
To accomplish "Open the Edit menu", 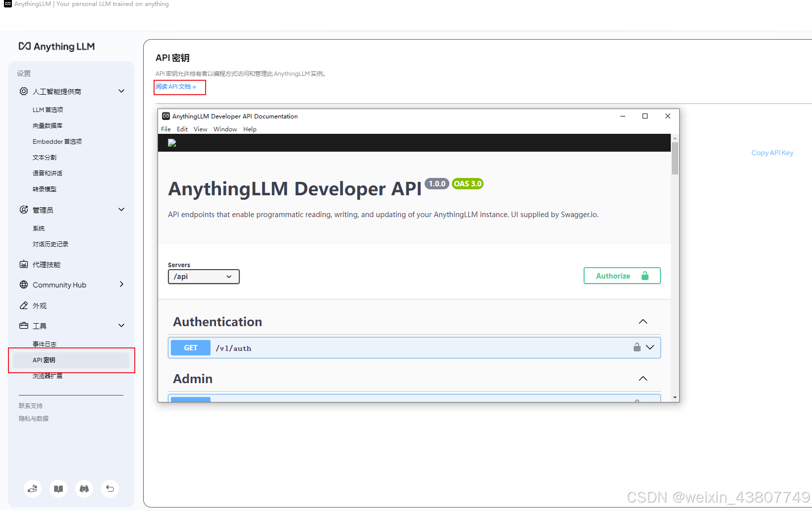I will coord(182,129).
